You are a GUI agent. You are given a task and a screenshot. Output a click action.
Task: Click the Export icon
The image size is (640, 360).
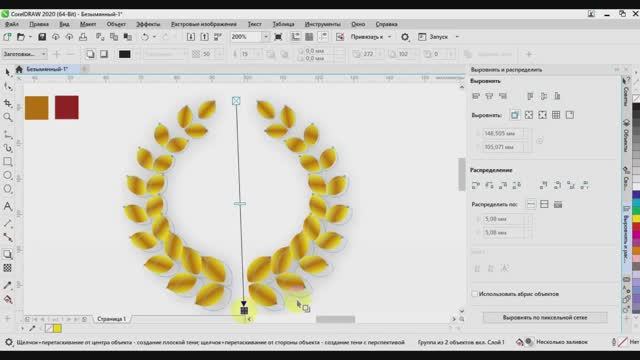click(204, 37)
